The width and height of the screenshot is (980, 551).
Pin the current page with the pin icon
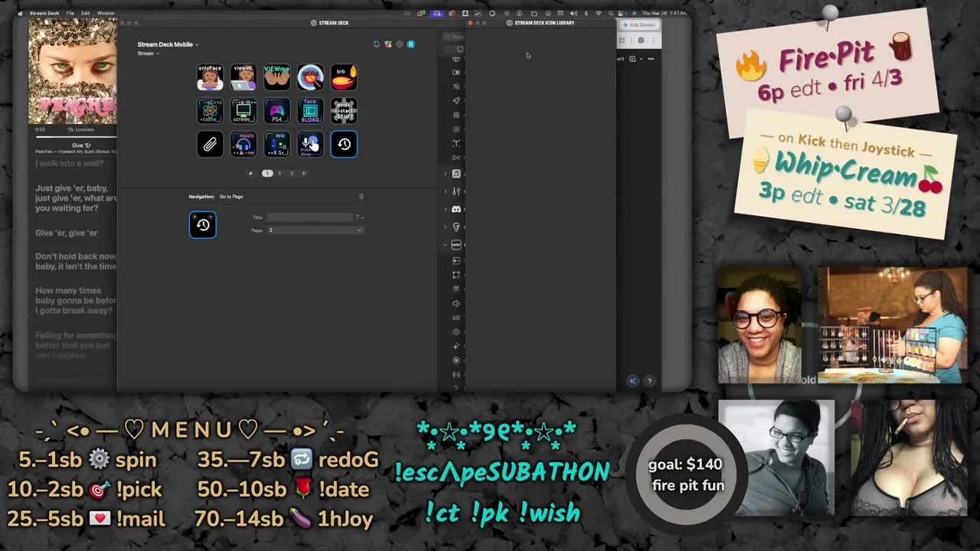[250, 174]
